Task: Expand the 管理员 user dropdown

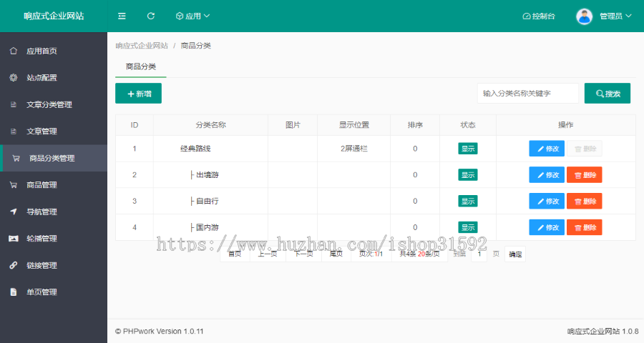Action: (x=615, y=16)
